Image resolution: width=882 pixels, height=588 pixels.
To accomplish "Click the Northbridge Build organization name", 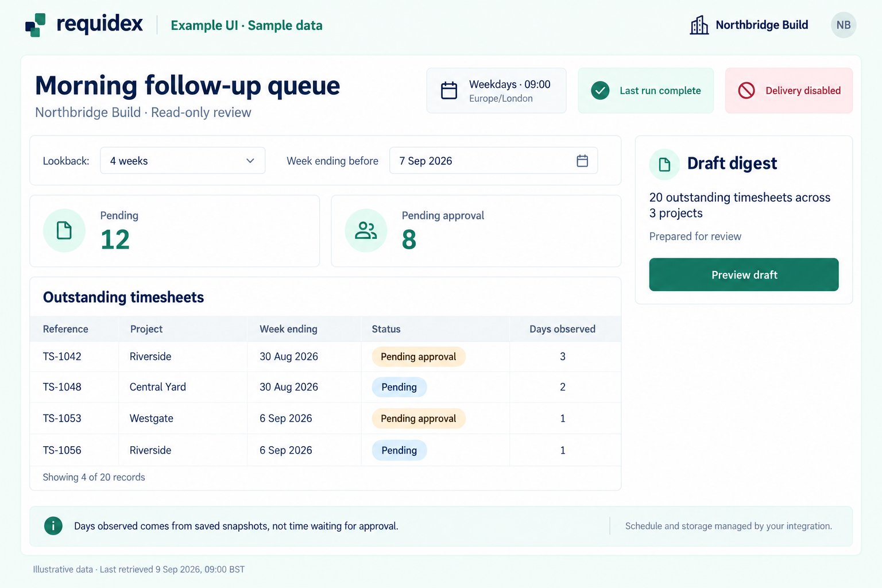I will (x=762, y=25).
